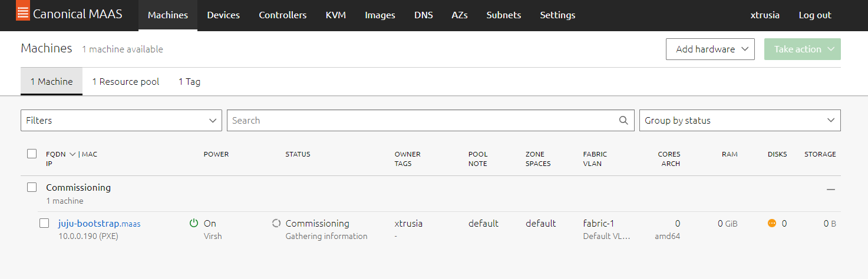Go to the KVM menu item
This screenshot has height=279, width=868.
336,15
